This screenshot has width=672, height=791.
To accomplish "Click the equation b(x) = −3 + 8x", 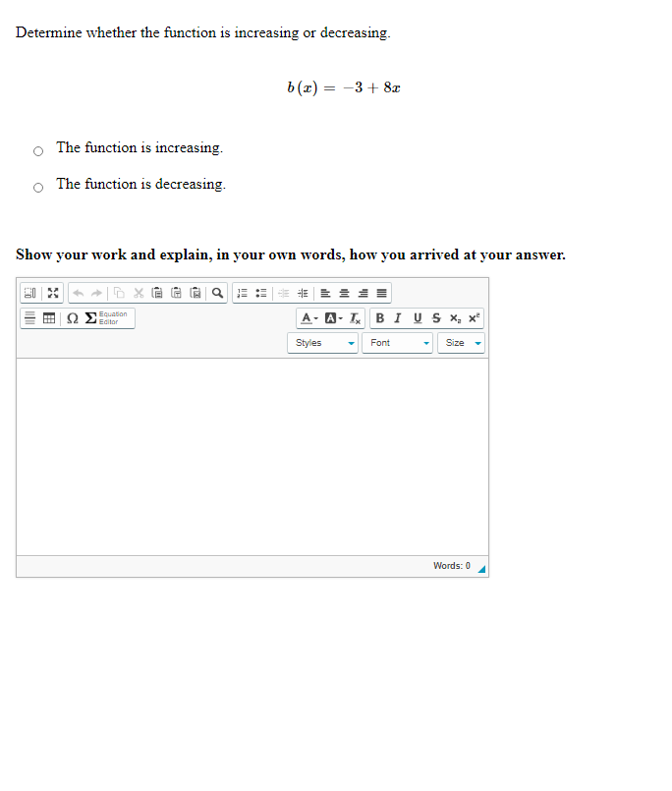I will pos(344,87).
